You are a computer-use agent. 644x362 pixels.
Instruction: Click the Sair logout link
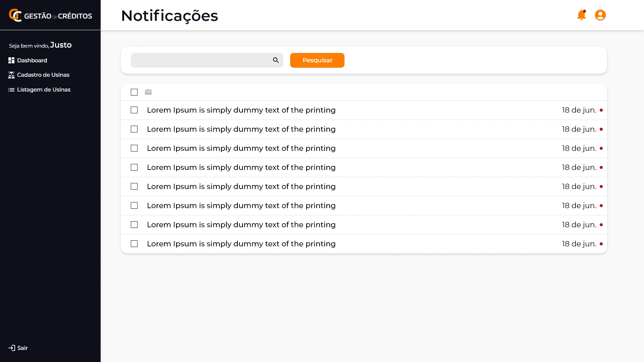(x=22, y=348)
